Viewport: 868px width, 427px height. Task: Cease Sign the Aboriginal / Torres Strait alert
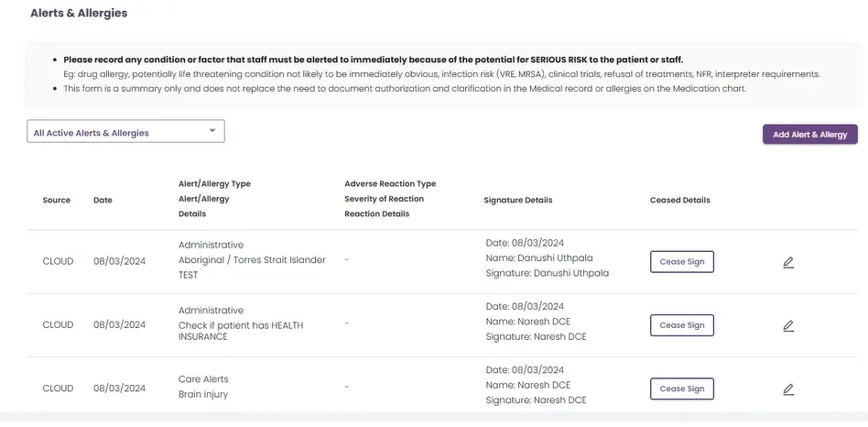(x=681, y=262)
